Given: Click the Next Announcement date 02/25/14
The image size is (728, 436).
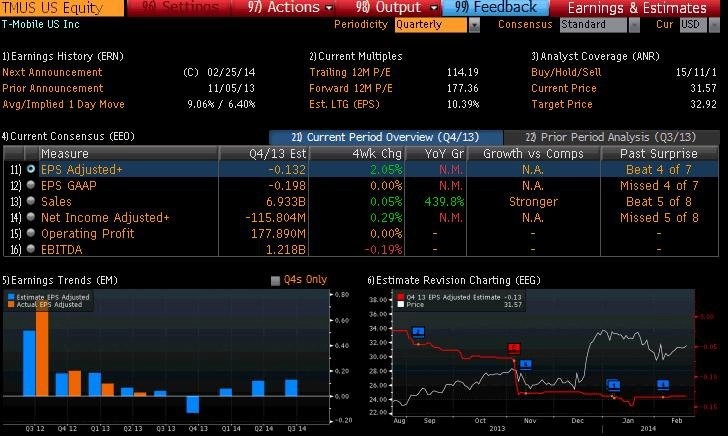Looking at the screenshot, I should 231,72.
